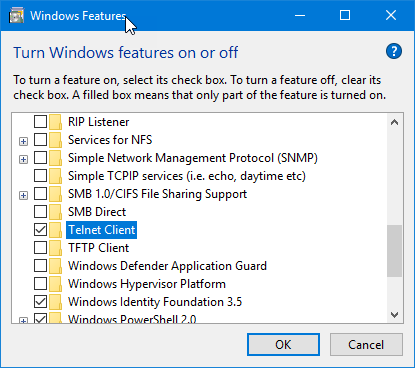The image size is (415, 368).
Task: Click the folder icon beside TFTP Client
Action: 55,248
